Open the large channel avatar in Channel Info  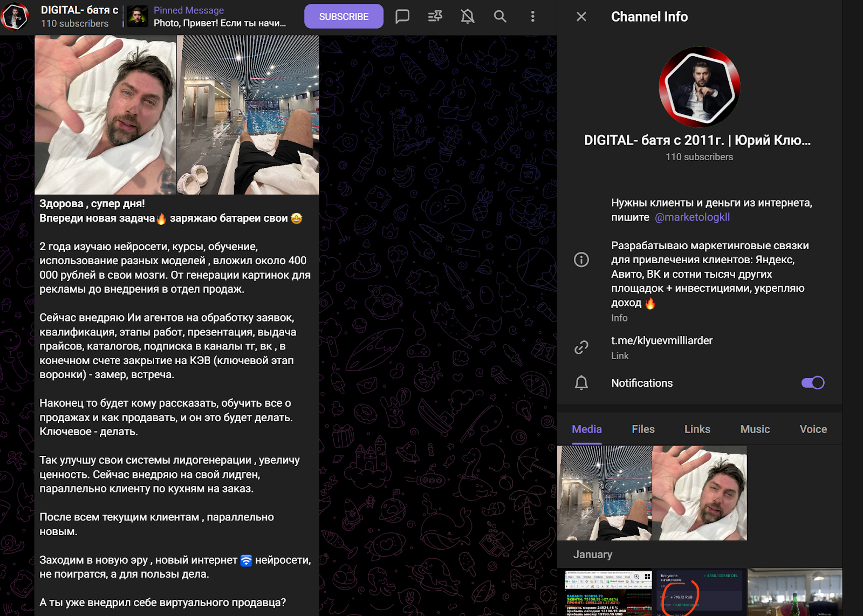699,87
